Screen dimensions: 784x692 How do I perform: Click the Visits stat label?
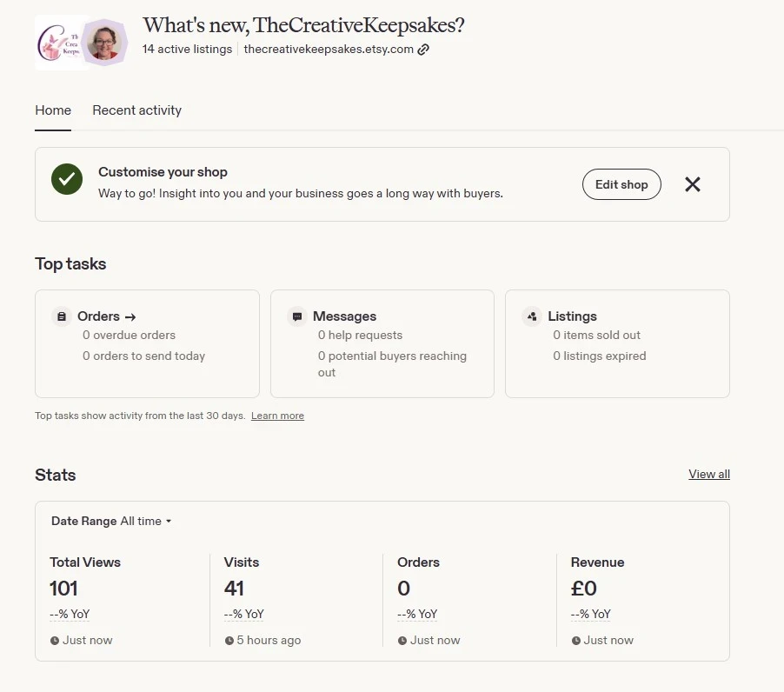click(x=242, y=562)
